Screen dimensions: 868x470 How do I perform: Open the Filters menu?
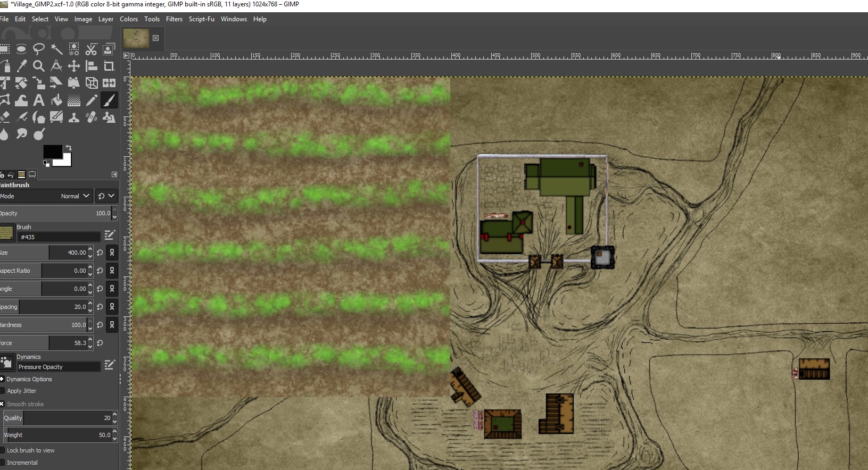click(x=174, y=19)
